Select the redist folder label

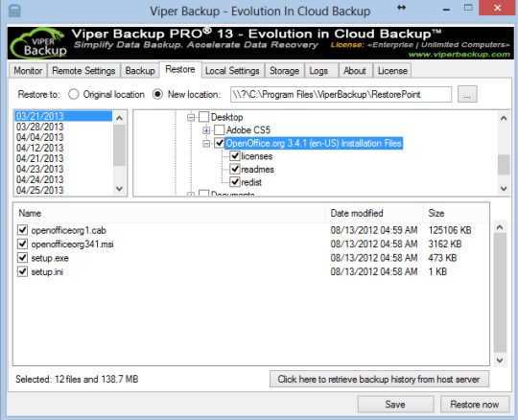pos(251,182)
